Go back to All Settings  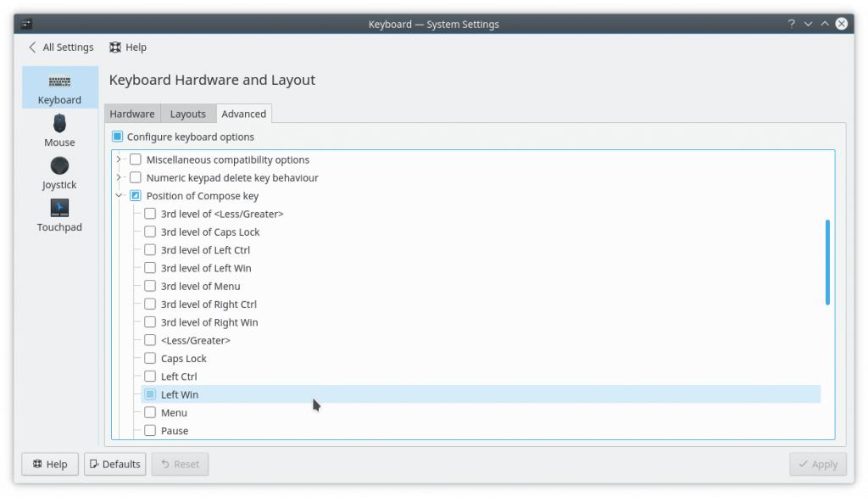[61, 47]
